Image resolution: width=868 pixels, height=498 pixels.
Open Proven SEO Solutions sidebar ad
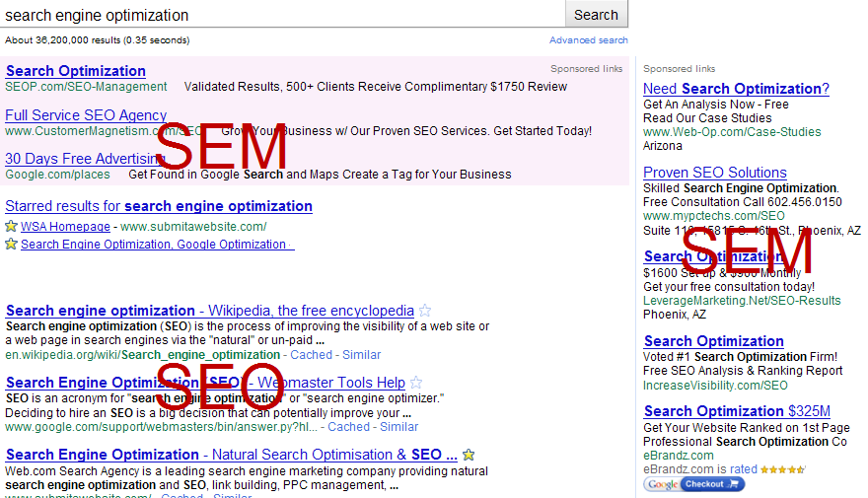click(x=714, y=173)
